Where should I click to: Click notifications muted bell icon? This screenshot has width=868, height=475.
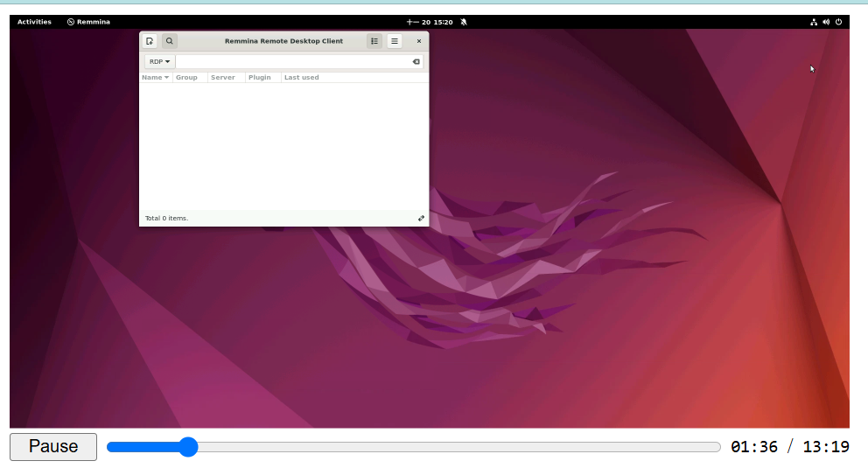464,22
